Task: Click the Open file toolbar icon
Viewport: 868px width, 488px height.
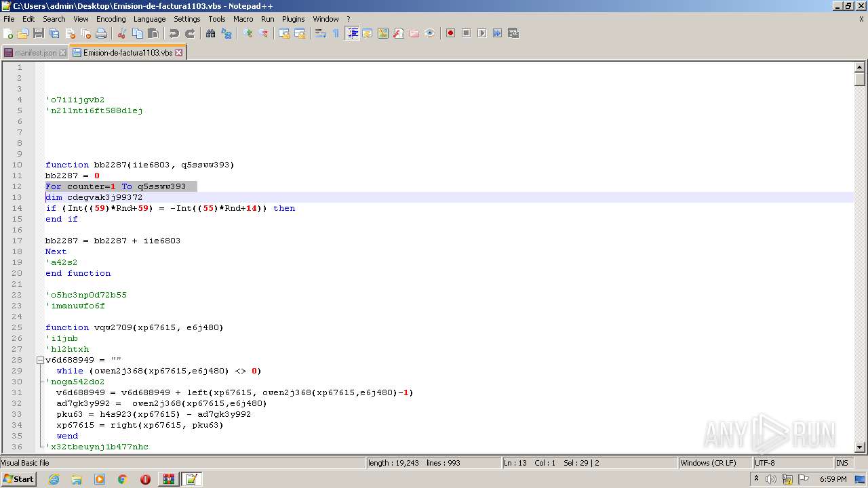Action: pyautogui.click(x=23, y=33)
